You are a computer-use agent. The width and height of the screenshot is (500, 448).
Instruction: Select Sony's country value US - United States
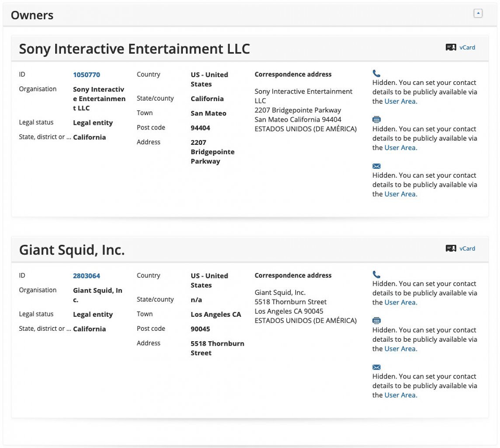209,79
